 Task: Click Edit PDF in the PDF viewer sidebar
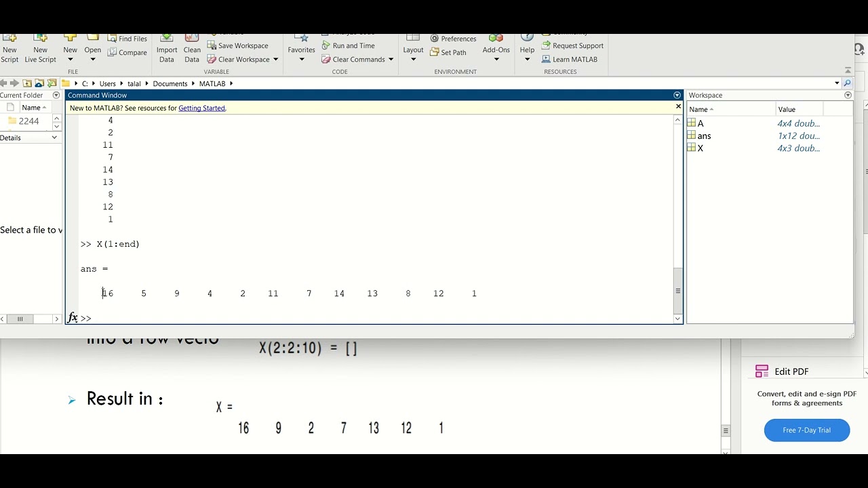point(782,371)
